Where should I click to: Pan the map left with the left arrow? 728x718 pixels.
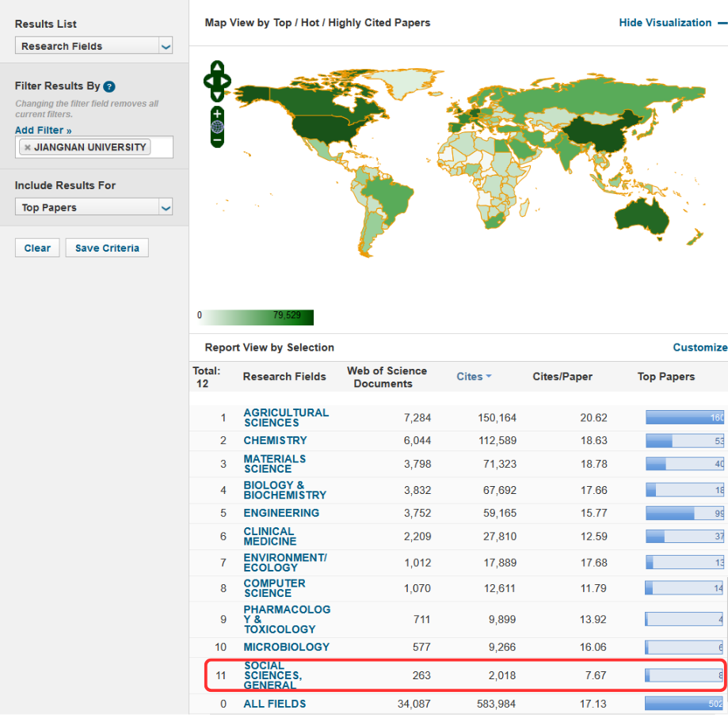208,81
